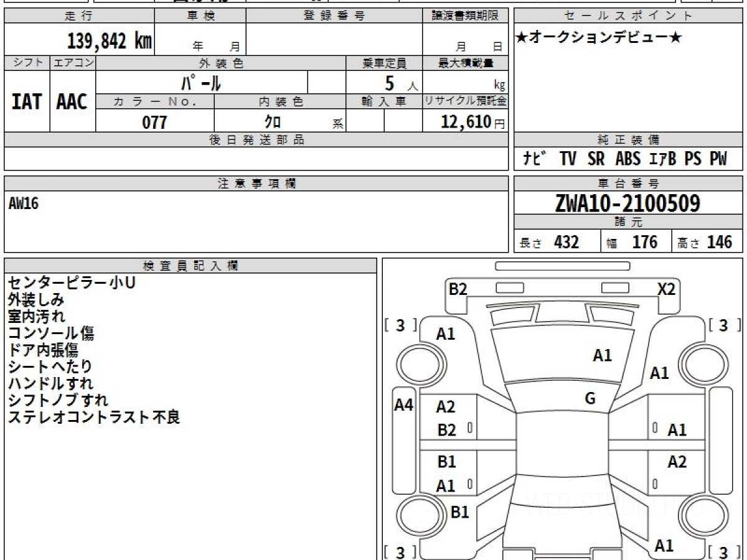Image resolution: width=747 pixels, height=560 pixels.
Task: Click the 検査員記入欄 header bar
Action: (190, 266)
